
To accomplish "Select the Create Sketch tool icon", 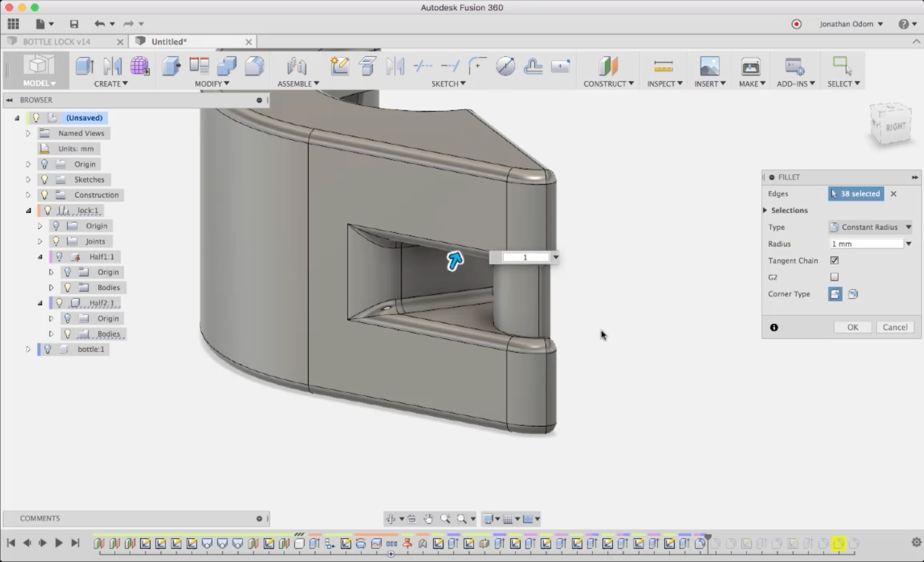I will click(340, 66).
